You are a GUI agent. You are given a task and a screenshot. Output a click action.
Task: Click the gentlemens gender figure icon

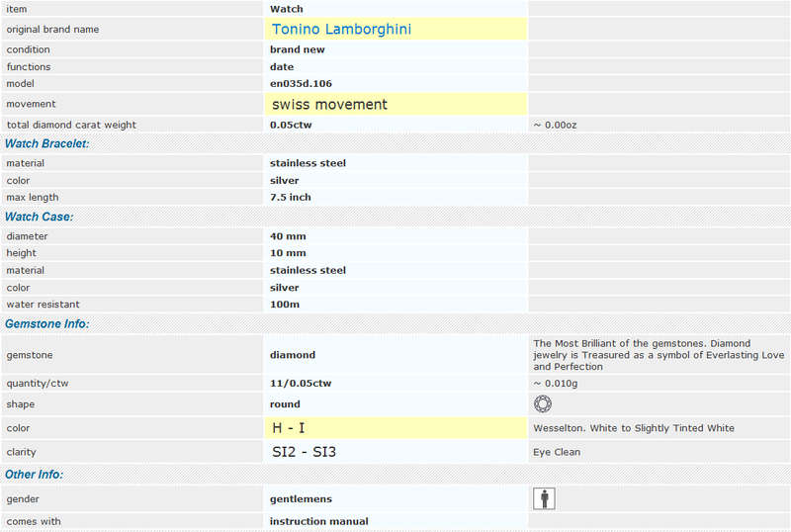pyautogui.click(x=544, y=498)
